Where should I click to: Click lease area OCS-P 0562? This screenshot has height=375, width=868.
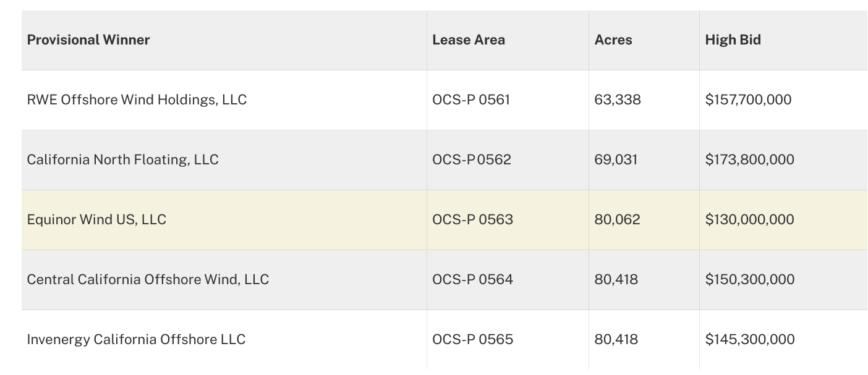click(x=472, y=160)
